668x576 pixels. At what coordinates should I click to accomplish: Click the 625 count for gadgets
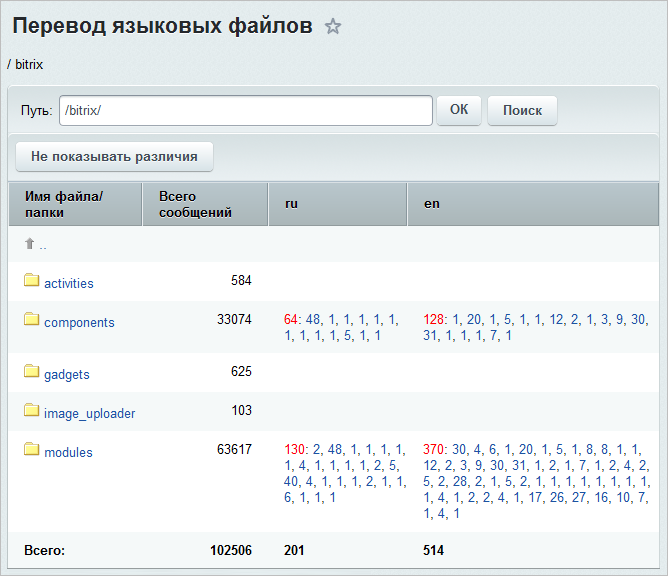coord(241,372)
